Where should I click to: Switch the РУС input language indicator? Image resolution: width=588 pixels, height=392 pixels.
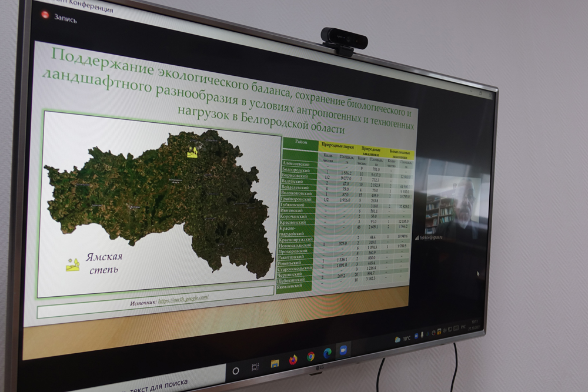463,327
